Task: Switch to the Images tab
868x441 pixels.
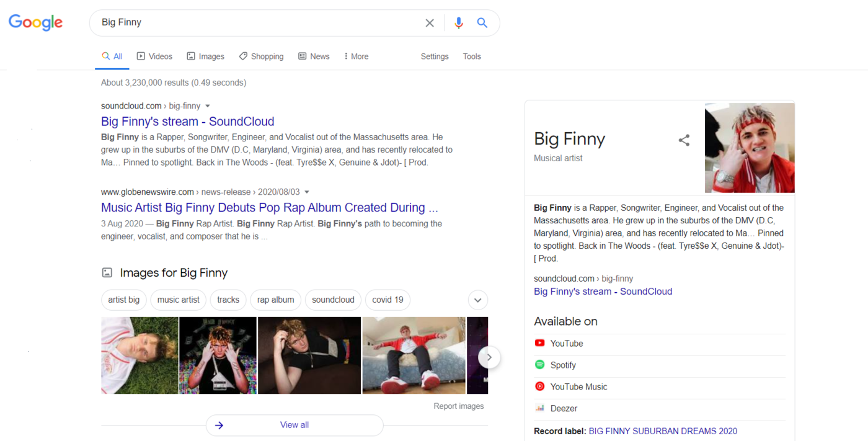Action: 205,56
